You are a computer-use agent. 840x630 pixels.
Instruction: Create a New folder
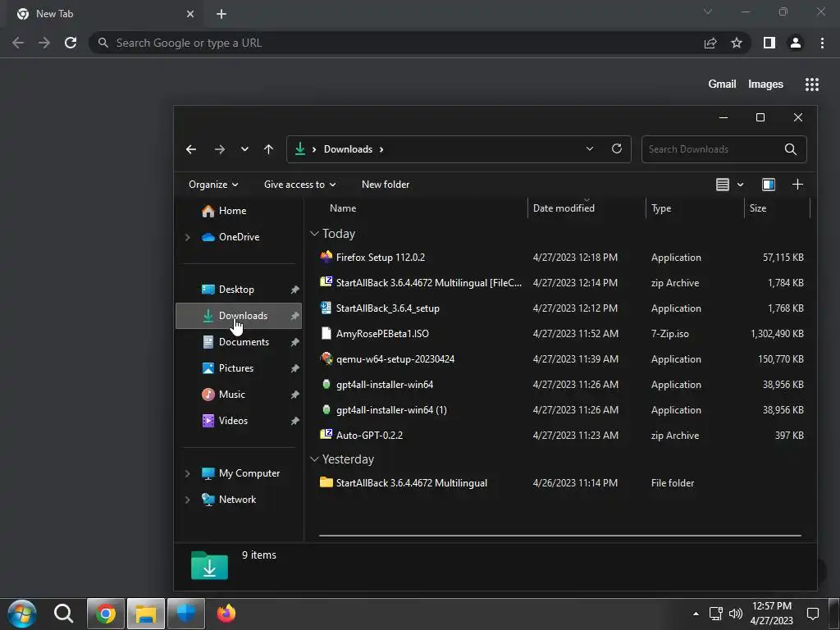386,185
